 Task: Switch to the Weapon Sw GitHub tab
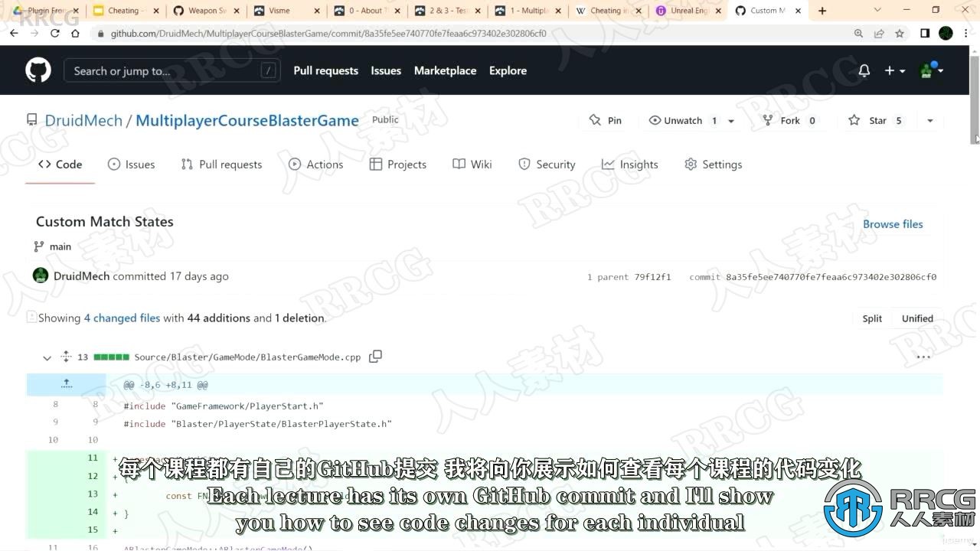[207, 11]
